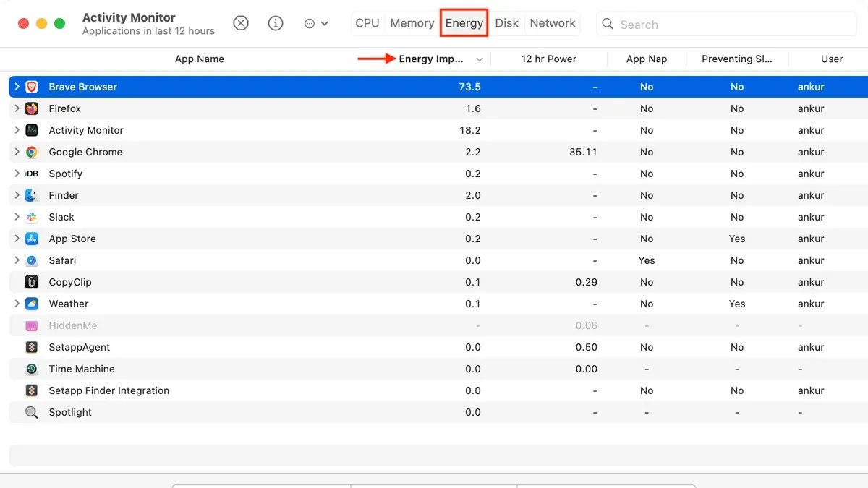Click the Safari compass icon
Screen dimensions: 868x488
[32, 260]
